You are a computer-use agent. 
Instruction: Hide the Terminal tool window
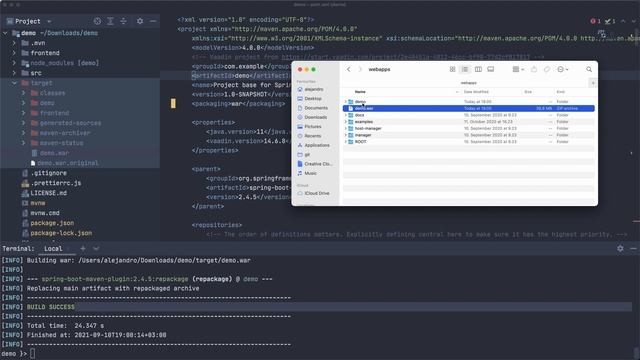pos(633,249)
